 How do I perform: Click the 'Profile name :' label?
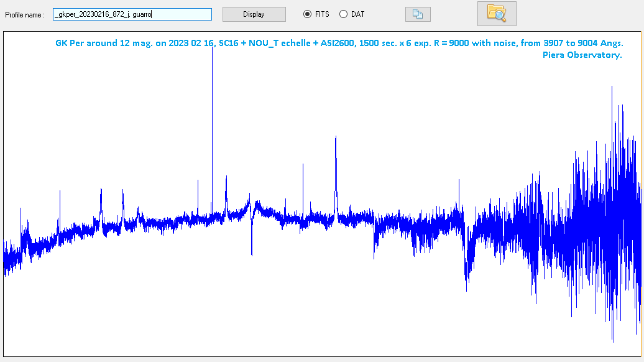pyautogui.click(x=25, y=14)
